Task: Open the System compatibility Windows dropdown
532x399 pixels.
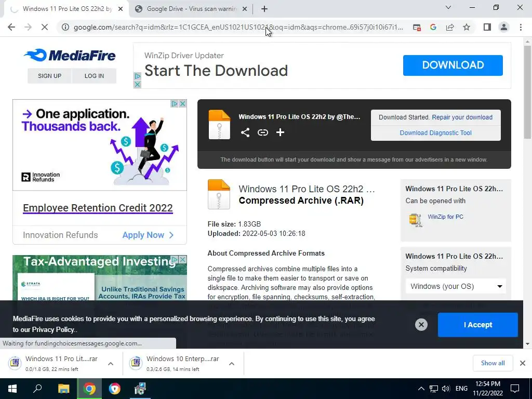Action: tap(456, 286)
